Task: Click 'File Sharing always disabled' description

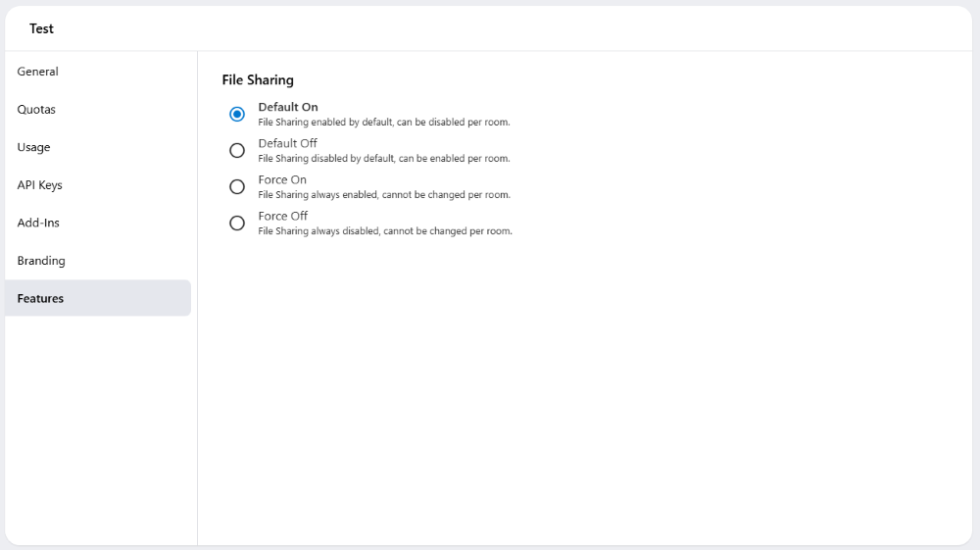Action: click(x=385, y=231)
